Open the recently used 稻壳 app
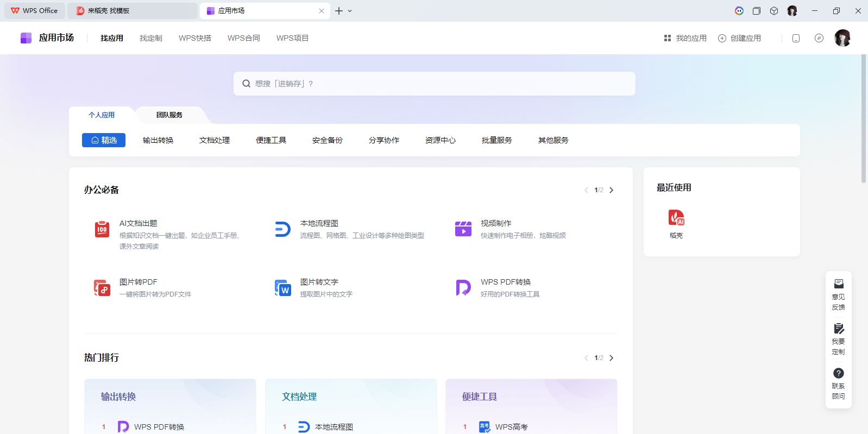 coord(676,218)
